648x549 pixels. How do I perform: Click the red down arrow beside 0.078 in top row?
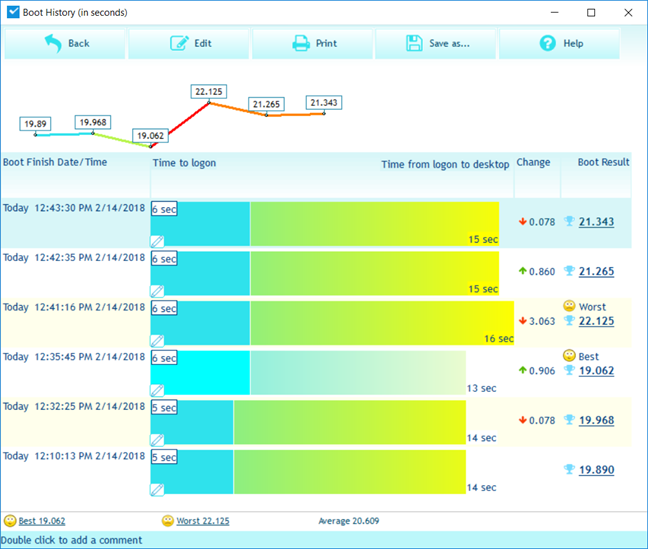[x=523, y=222]
